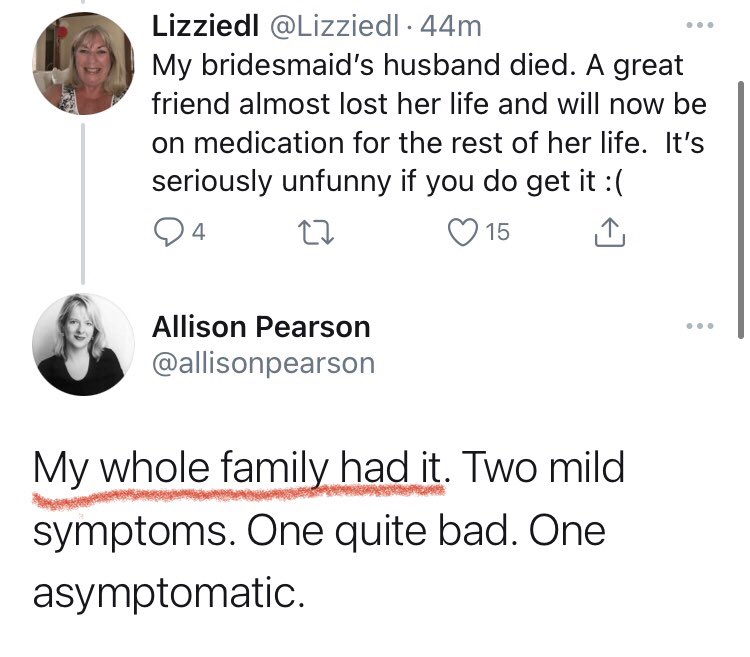The image size is (750, 657).
Task: Visit the @Lizziedl handle
Action: pyautogui.click(x=318, y=29)
